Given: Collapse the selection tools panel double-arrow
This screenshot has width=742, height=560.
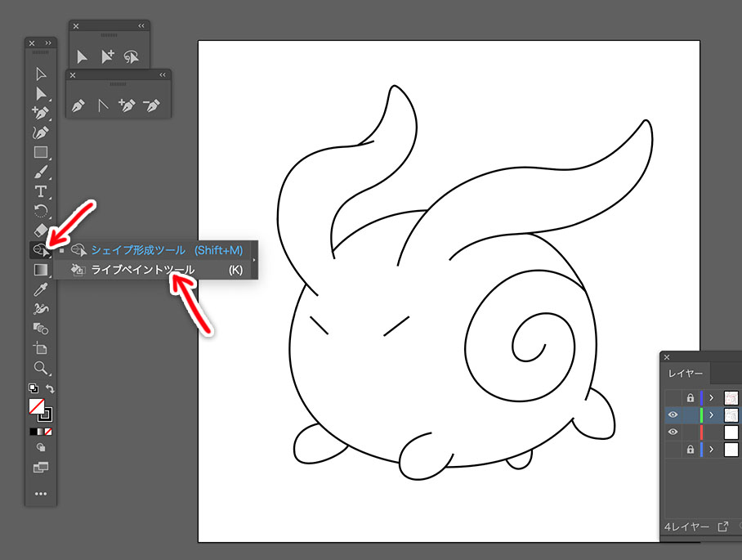Looking at the screenshot, I should click(141, 26).
